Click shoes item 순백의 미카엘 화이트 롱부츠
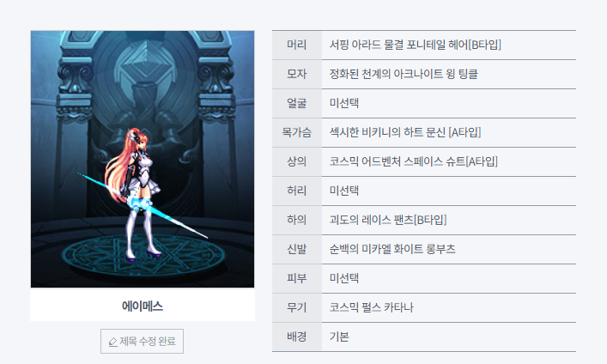 click(392, 249)
